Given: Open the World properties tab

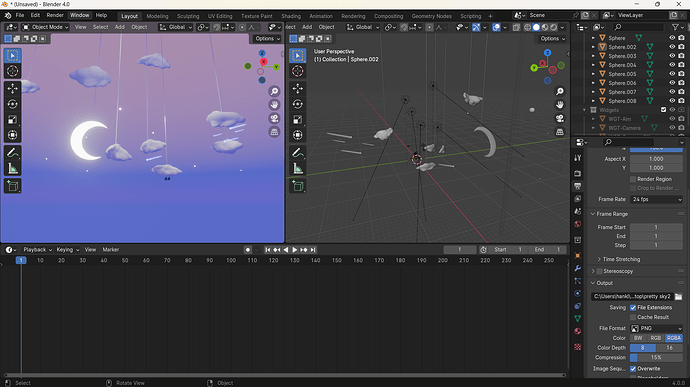Looking at the screenshot, I should tap(578, 224).
